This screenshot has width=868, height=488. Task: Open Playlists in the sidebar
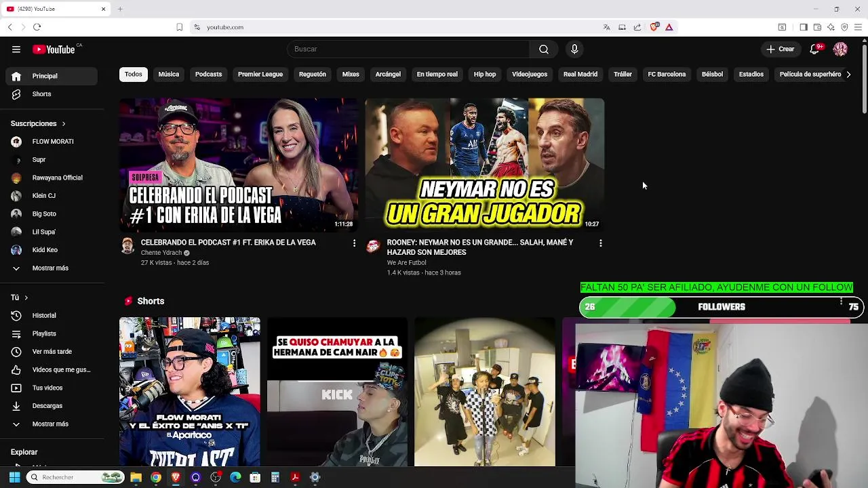click(53, 333)
